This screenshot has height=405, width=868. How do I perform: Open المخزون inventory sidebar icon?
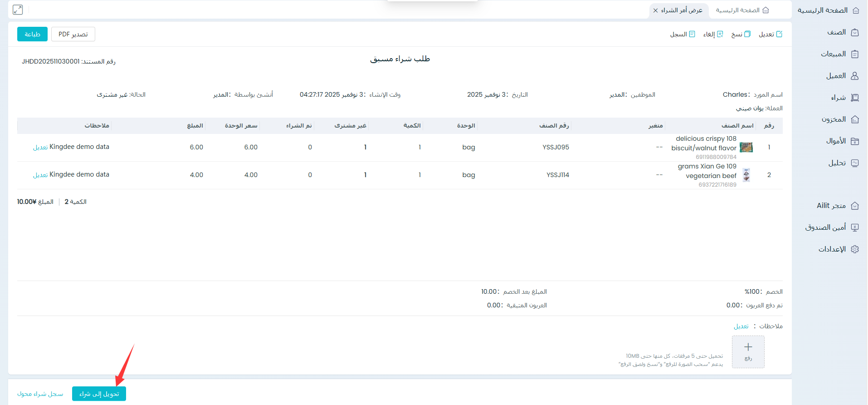point(854,119)
